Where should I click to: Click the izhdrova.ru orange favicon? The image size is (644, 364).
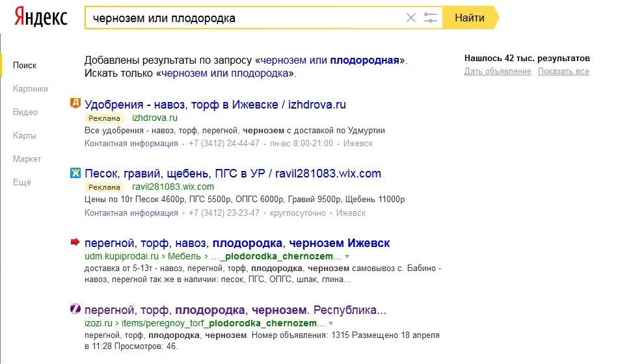(x=75, y=103)
